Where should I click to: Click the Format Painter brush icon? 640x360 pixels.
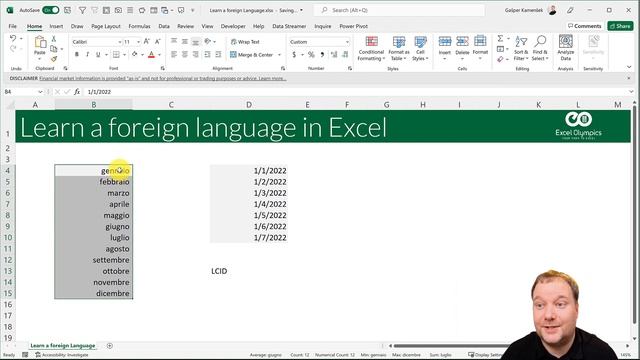click(53, 59)
